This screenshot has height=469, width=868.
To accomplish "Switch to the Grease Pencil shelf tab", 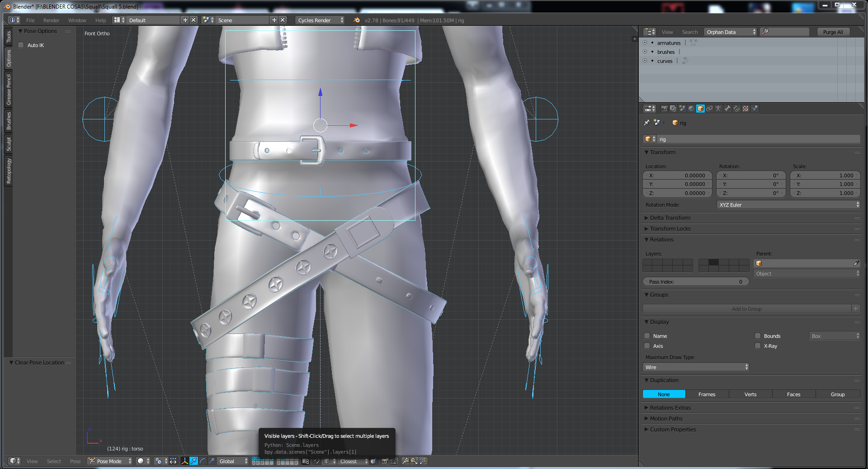I will [8, 90].
